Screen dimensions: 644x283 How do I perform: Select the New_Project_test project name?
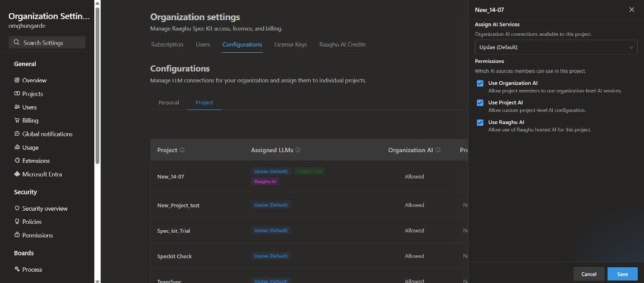pos(178,205)
